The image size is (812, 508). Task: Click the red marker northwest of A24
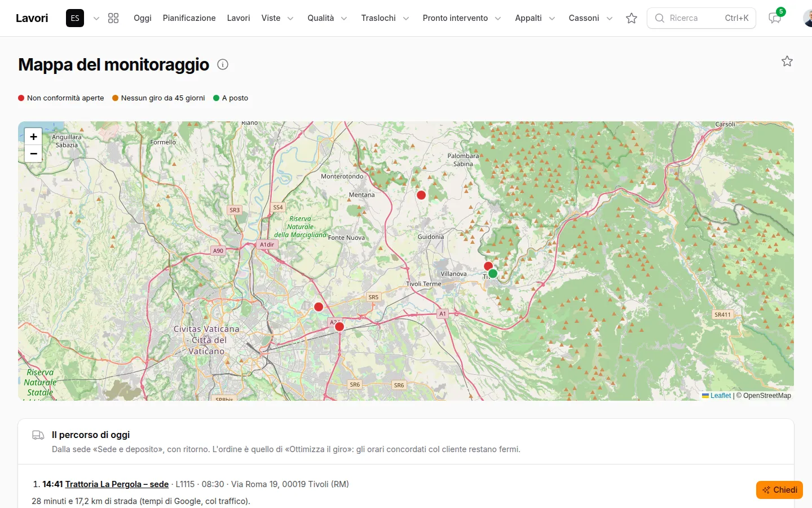[x=319, y=306]
